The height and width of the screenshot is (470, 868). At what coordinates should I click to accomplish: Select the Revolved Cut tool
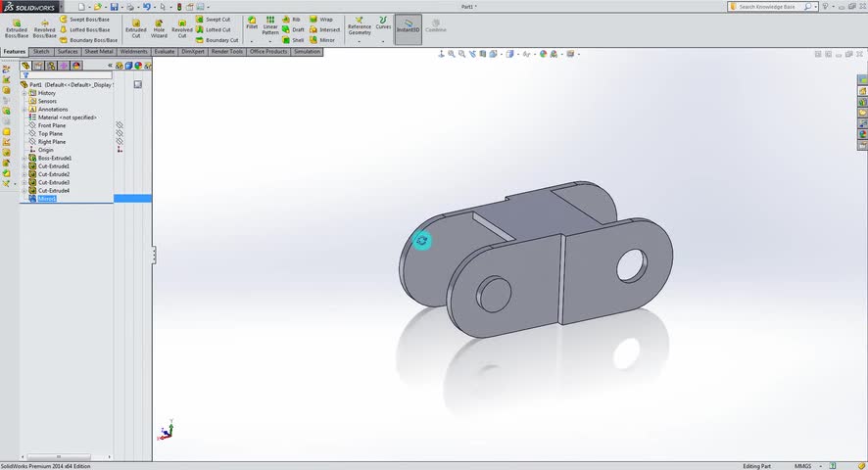181,28
